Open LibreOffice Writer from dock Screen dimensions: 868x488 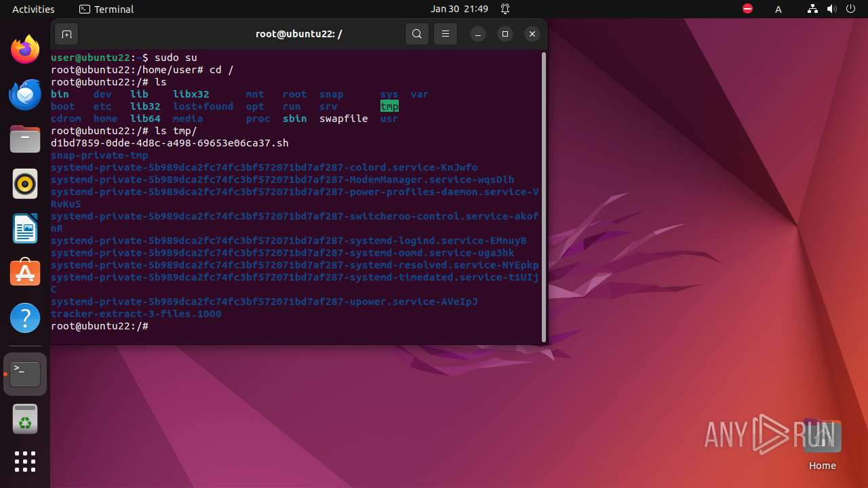pyautogui.click(x=25, y=228)
